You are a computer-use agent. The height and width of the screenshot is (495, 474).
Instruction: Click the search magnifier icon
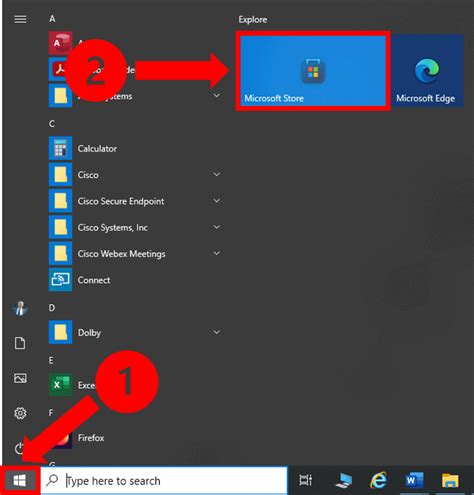pyautogui.click(x=52, y=480)
